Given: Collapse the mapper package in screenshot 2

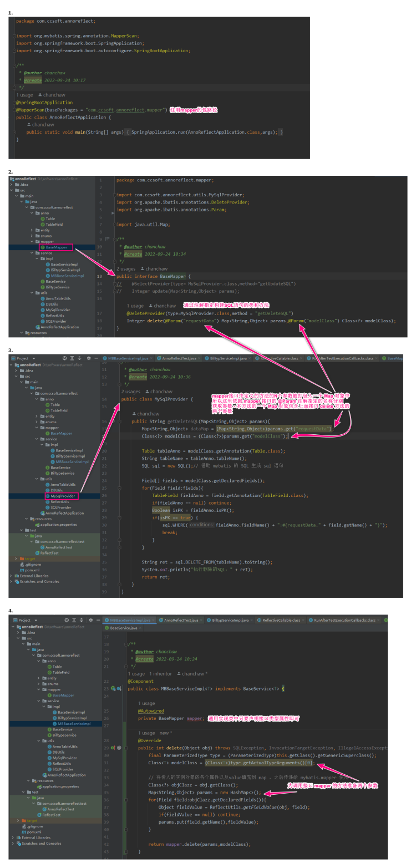Looking at the screenshot, I should coord(32,241).
